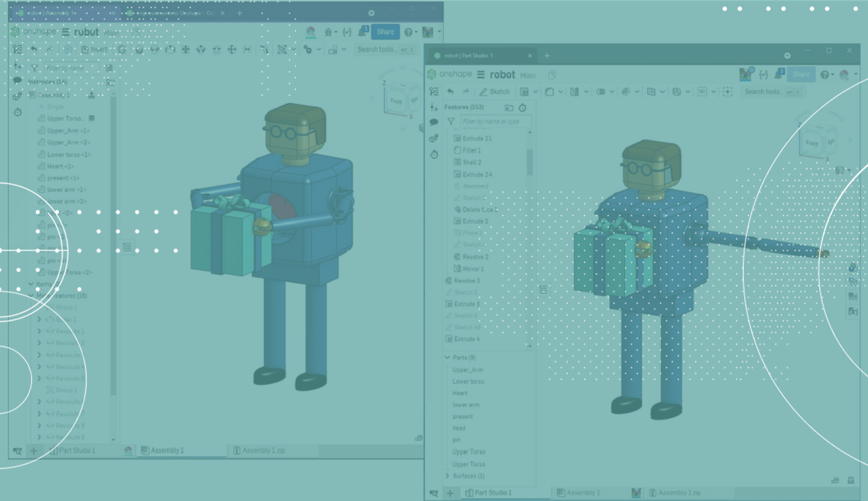Click the Insert button in Assembly toolbar
This screenshot has height=501, width=868.
(x=94, y=49)
